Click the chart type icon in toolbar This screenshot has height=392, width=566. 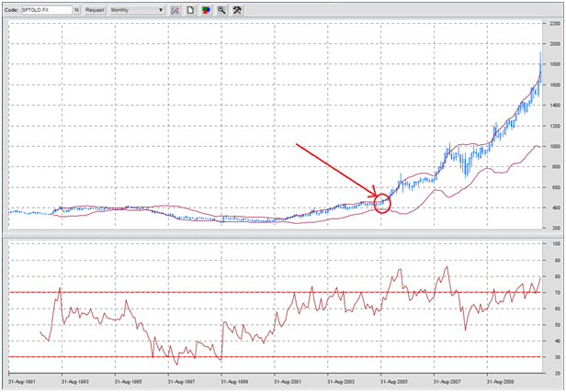(x=175, y=10)
